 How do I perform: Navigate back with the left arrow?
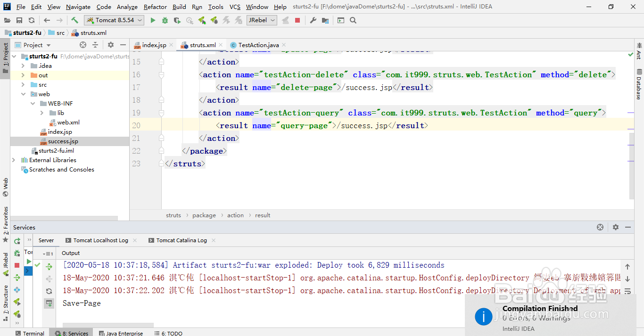pyautogui.click(x=47, y=20)
